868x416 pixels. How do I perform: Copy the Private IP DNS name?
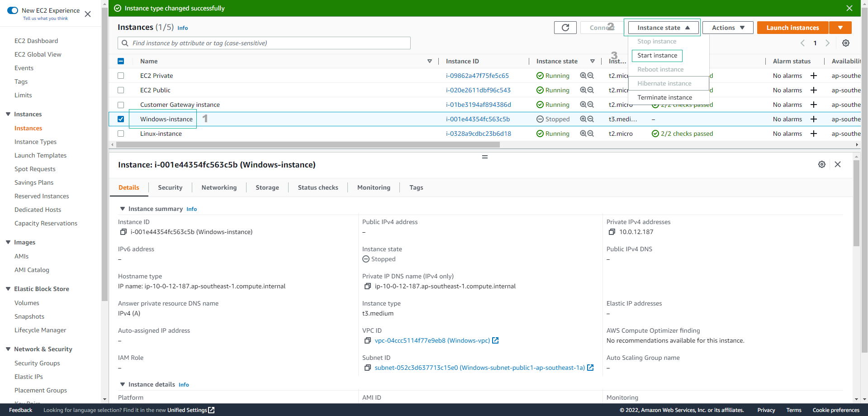367,286
